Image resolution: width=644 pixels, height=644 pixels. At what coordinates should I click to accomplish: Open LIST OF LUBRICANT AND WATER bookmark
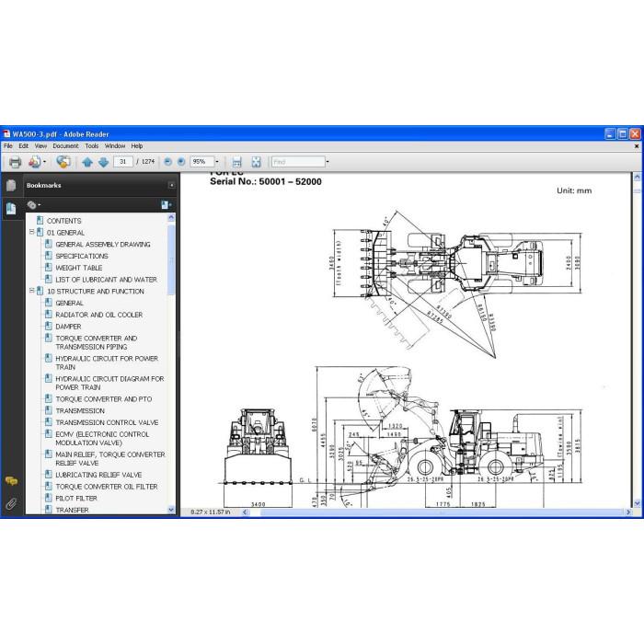pos(107,280)
